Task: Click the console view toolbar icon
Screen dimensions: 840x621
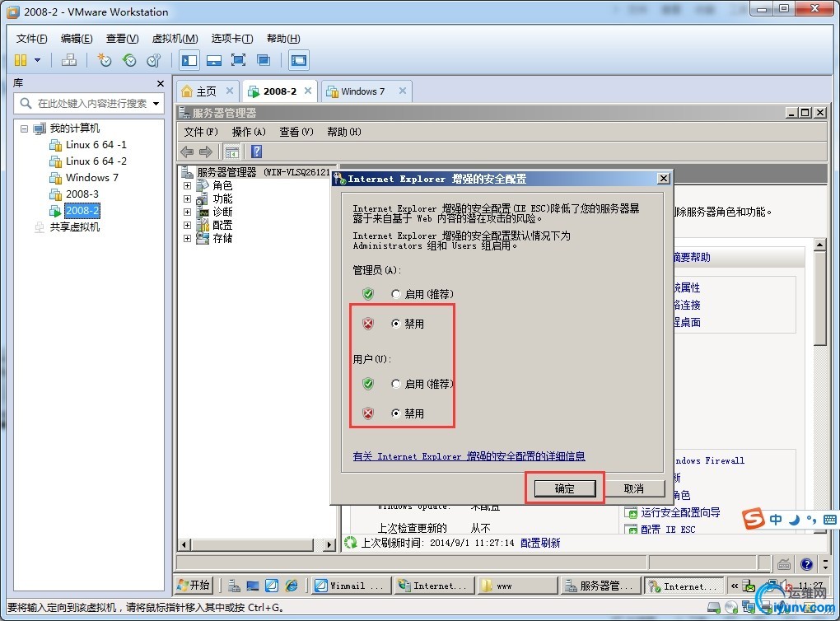Action: click(x=298, y=60)
